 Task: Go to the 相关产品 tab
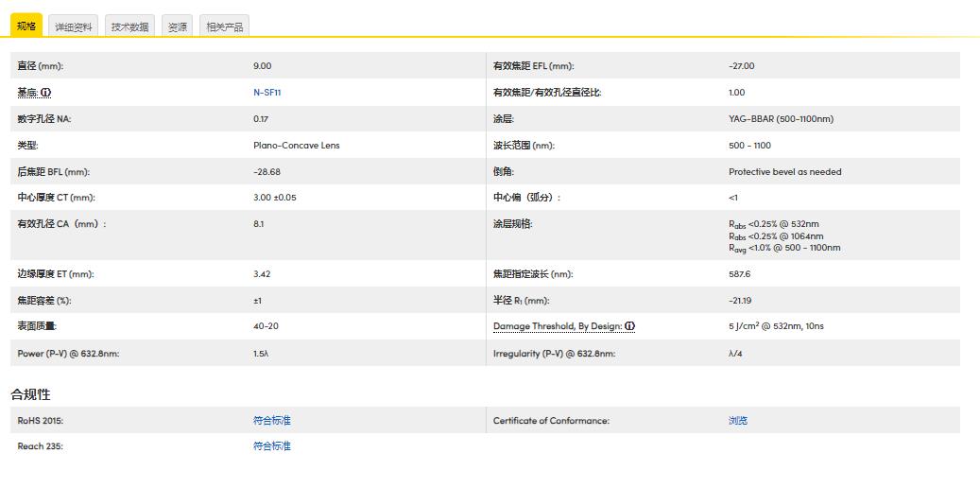pos(224,26)
